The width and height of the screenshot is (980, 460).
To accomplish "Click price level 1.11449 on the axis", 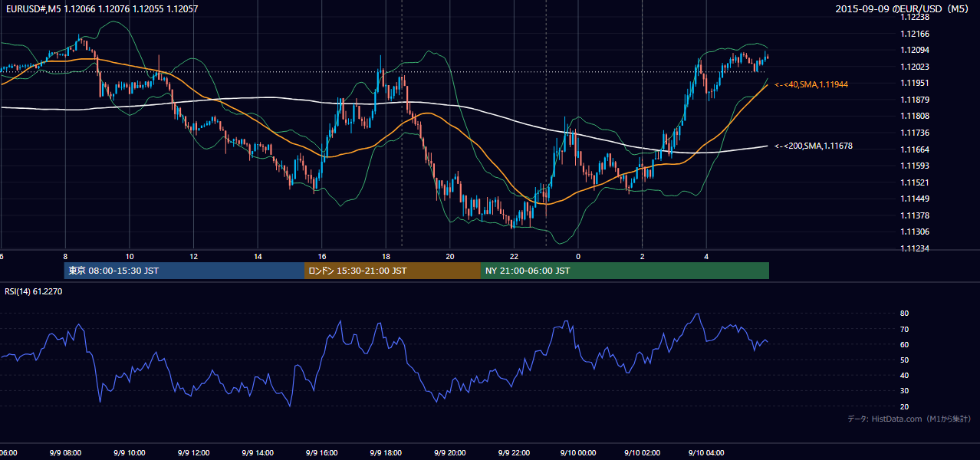I will pyautogui.click(x=915, y=199).
